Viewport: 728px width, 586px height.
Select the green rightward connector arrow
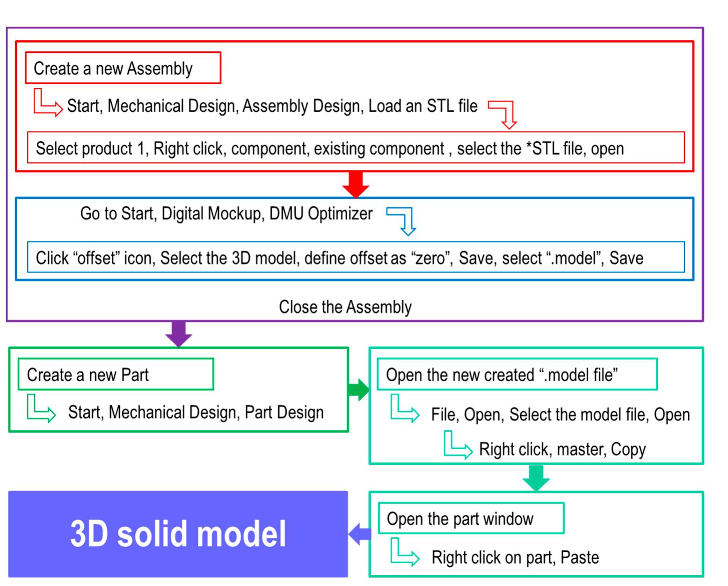[x=358, y=390]
